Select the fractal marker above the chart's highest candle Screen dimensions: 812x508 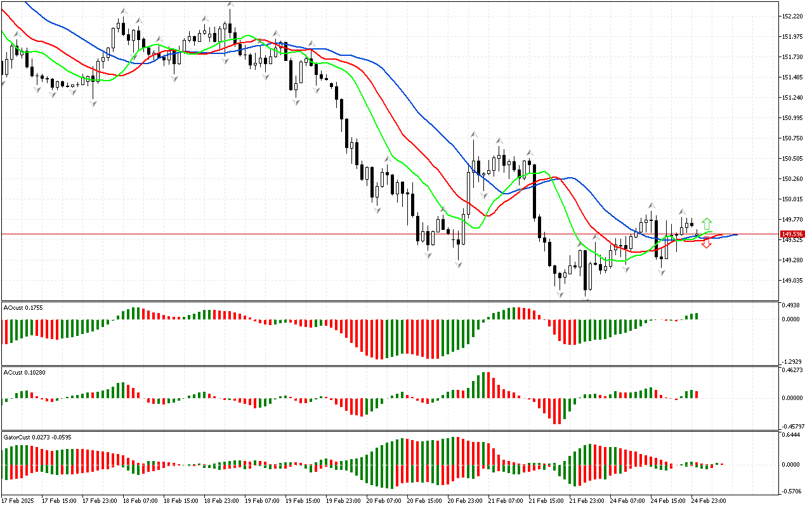point(230,4)
